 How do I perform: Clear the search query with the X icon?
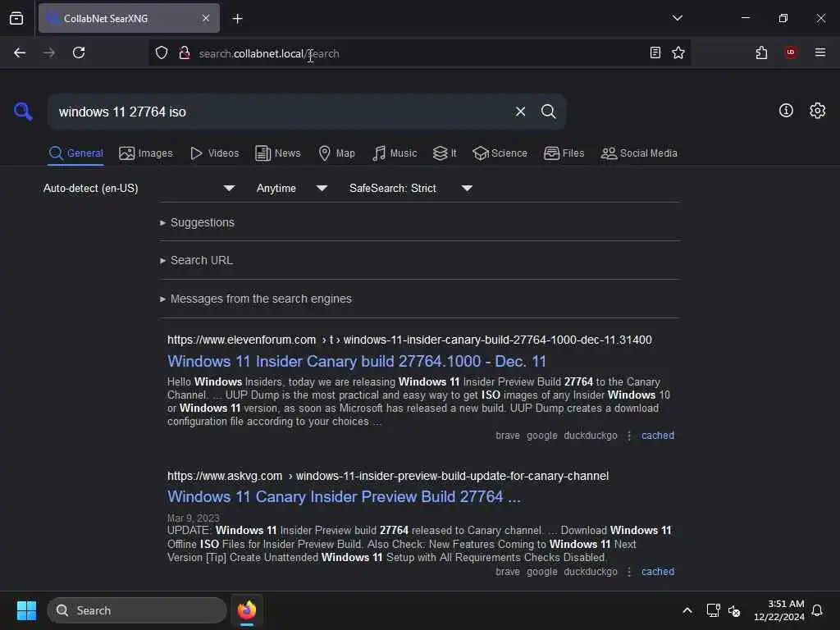click(520, 112)
